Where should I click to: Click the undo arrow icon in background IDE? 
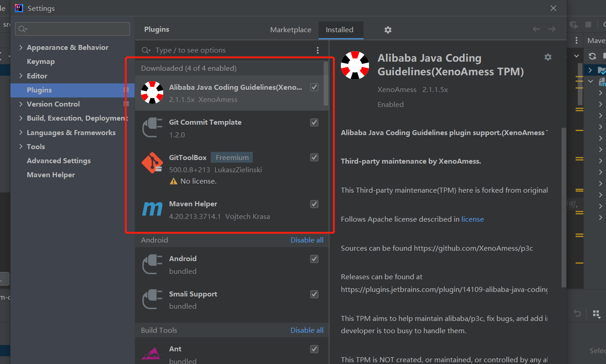577,313
